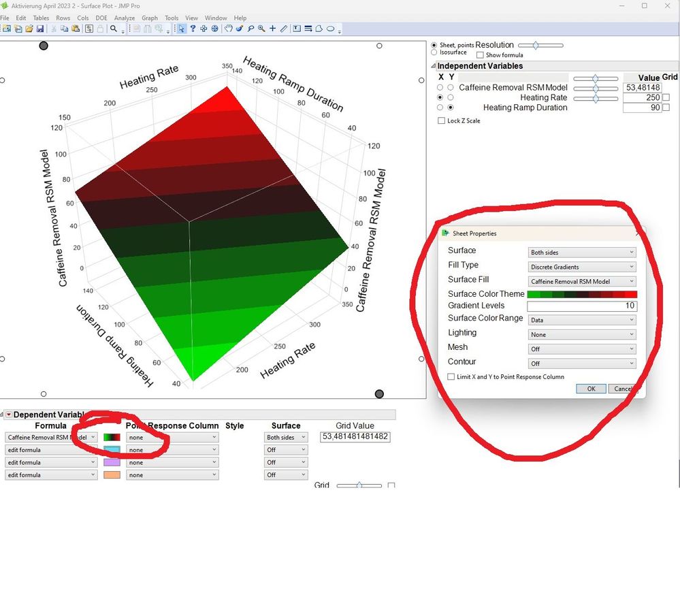680x616 pixels.
Task: Toggle the Grid checkbox for Heating Ramp Duration
Action: click(666, 108)
